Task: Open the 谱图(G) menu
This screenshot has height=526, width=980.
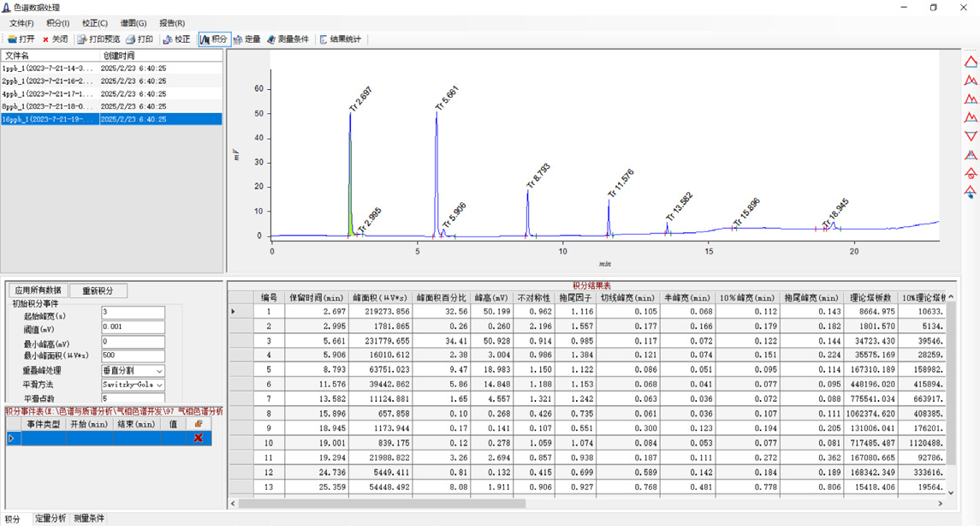Action: click(134, 23)
